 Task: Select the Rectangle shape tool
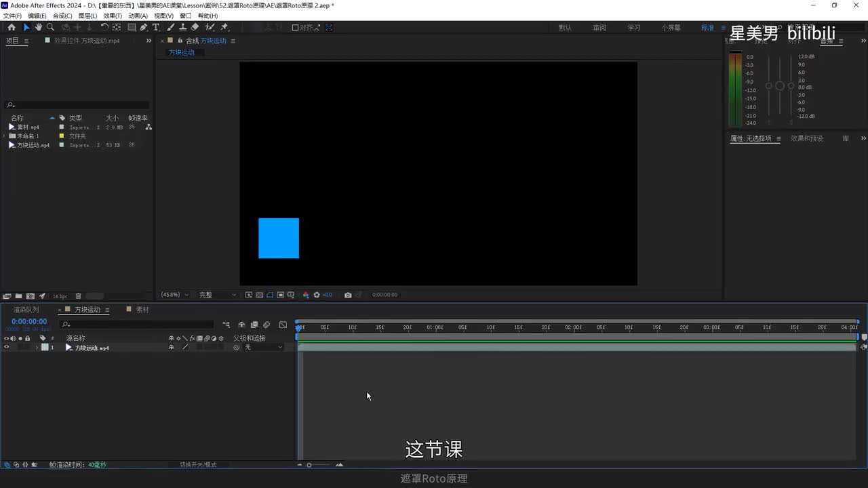[x=132, y=28]
